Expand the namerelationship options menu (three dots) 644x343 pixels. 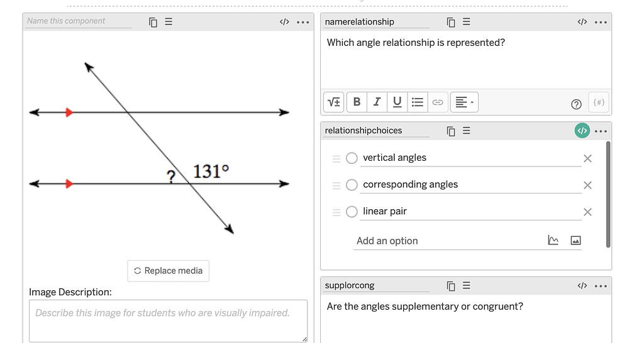601,22
